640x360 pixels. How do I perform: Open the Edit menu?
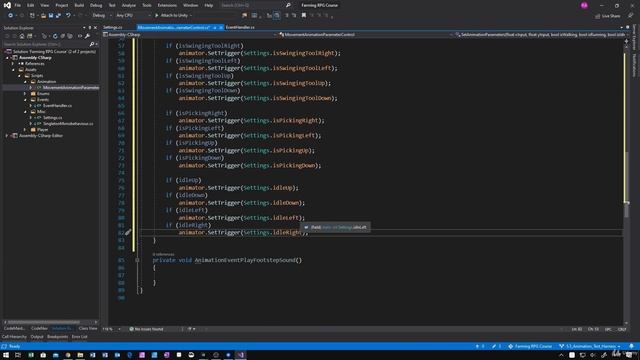coord(31,5)
